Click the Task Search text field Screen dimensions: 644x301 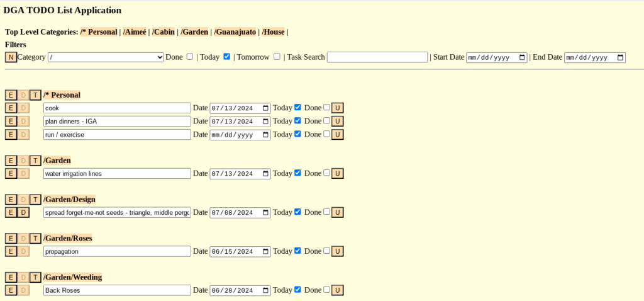tap(377, 57)
